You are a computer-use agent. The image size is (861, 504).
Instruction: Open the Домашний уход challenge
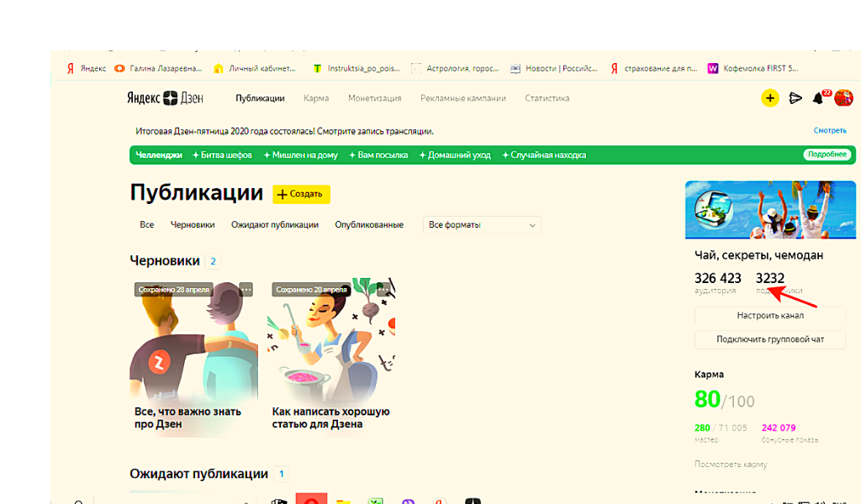coord(455,155)
